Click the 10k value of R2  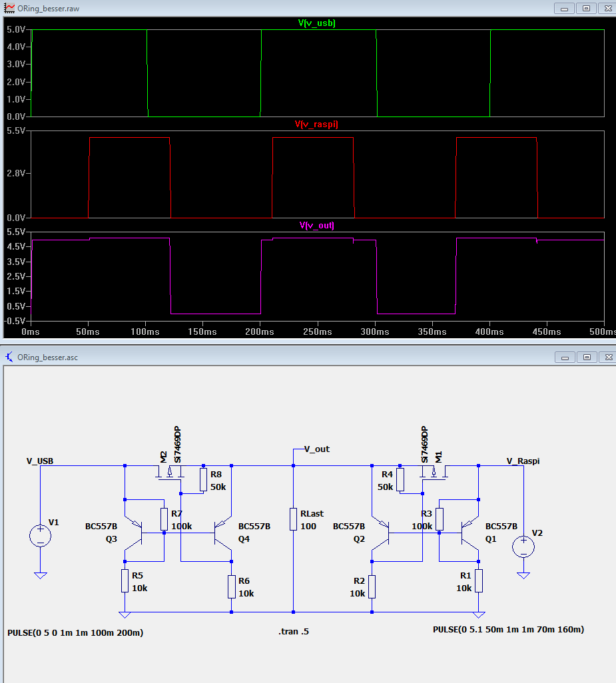click(357, 593)
